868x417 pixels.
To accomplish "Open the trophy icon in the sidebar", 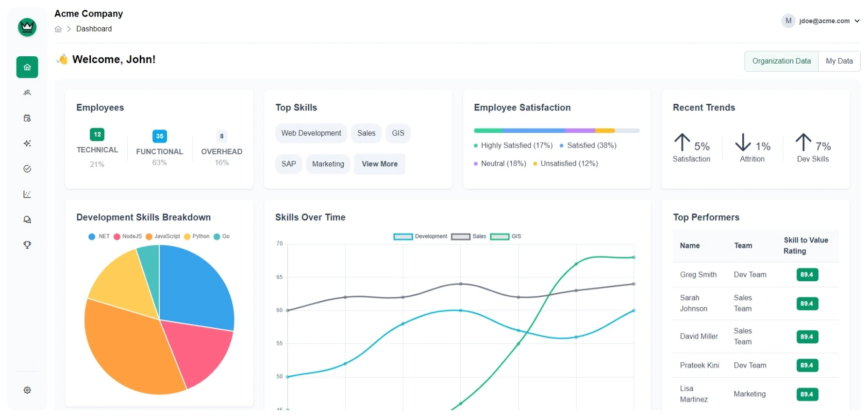I will [27, 245].
